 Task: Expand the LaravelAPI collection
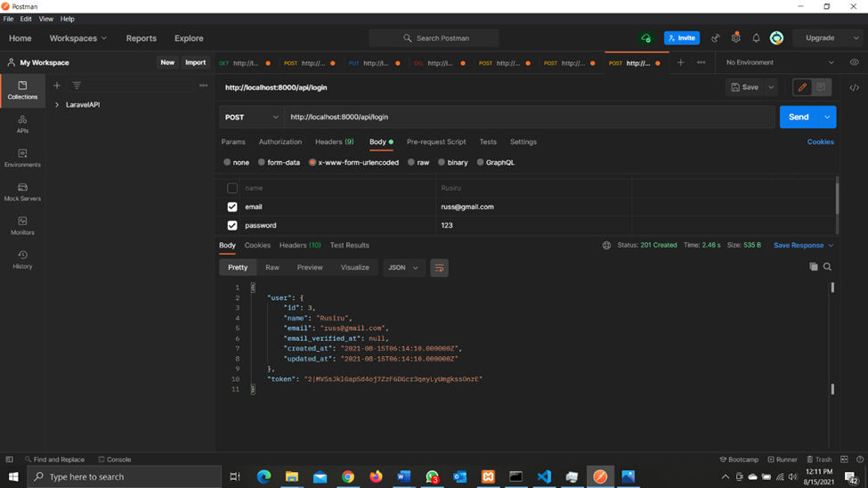click(x=56, y=105)
